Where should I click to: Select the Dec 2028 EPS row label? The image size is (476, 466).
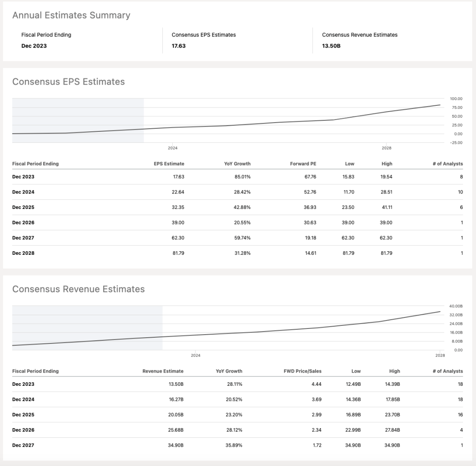coord(23,253)
